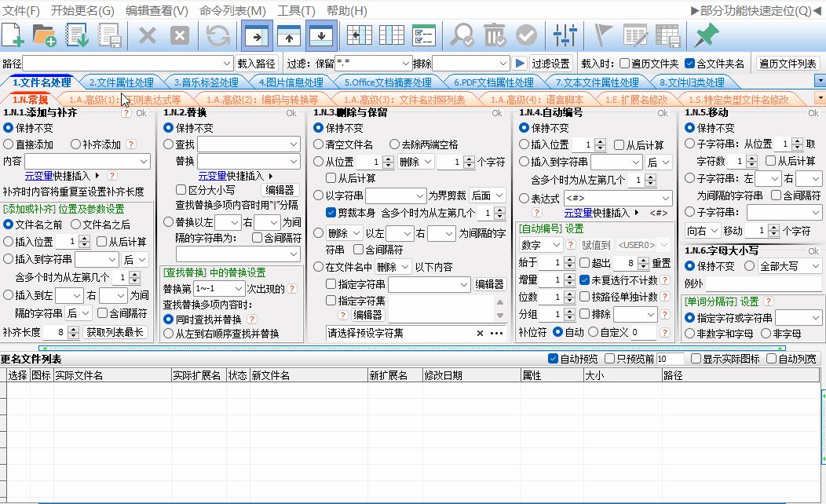Expand the 替换第 1~-1 dropdown

[x=219, y=289]
